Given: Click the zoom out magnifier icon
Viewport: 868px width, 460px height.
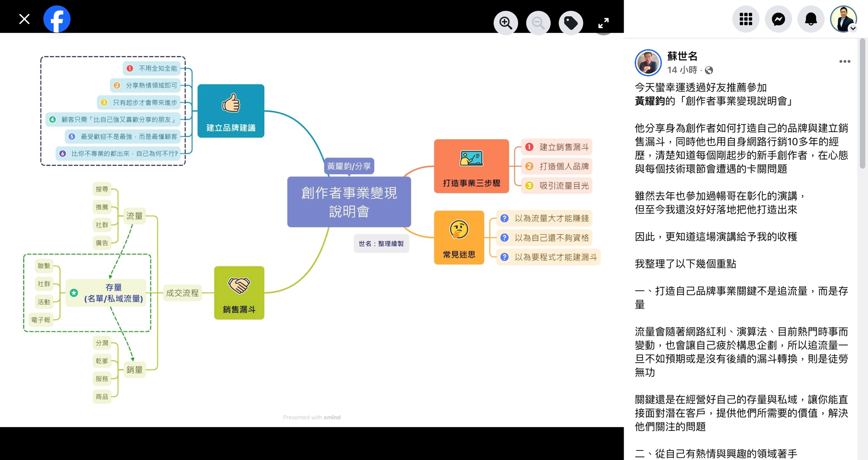Looking at the screenshot, I should [538, 23].
